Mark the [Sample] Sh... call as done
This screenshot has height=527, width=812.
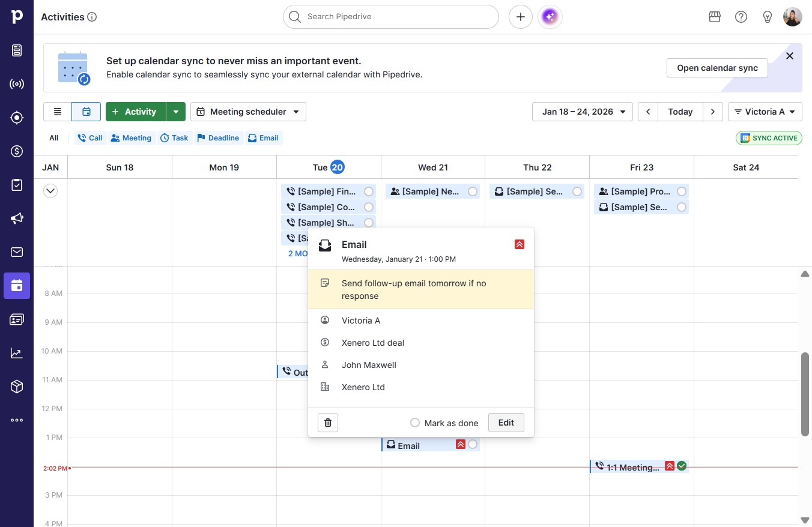369,223
